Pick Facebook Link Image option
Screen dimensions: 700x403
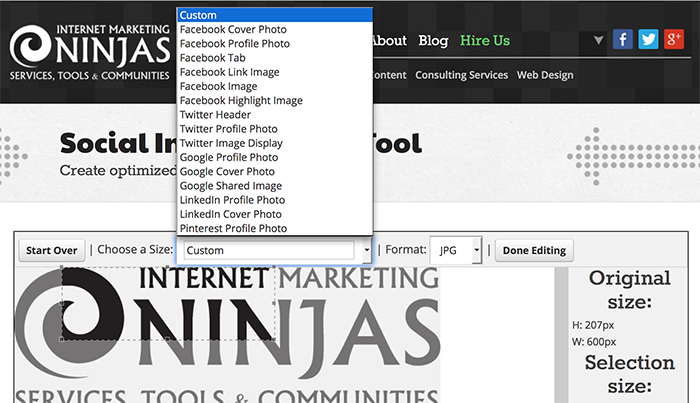(x=275, y=72)
